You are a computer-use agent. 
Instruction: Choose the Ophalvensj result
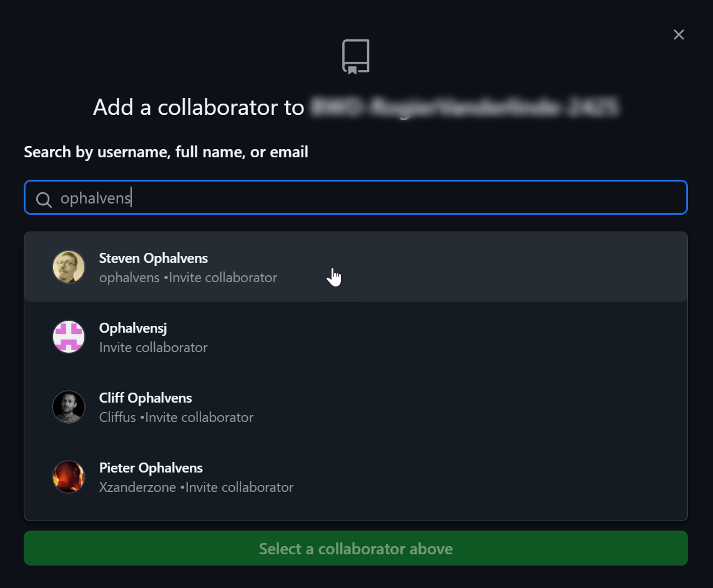pos(356,337)
